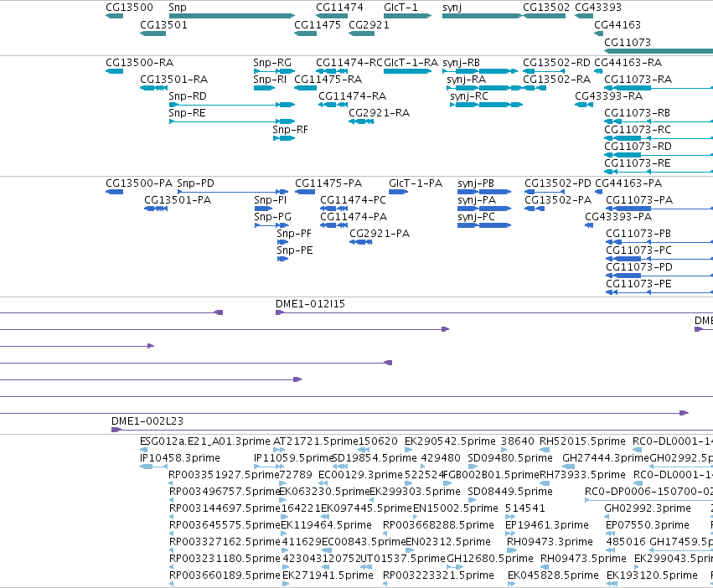Open the Snp-RI transcript label
The width and height of the screenshot is (713, 588).
(x=270, y=80)
